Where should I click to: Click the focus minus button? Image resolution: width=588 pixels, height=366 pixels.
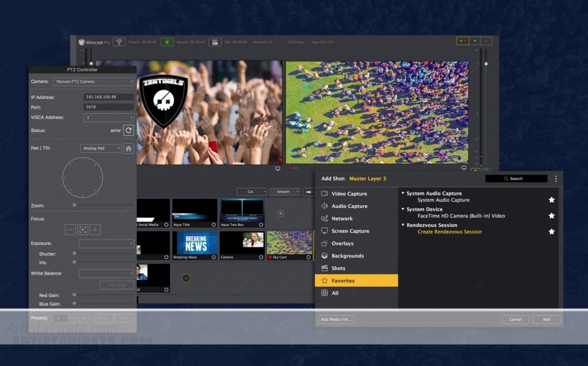70,229
